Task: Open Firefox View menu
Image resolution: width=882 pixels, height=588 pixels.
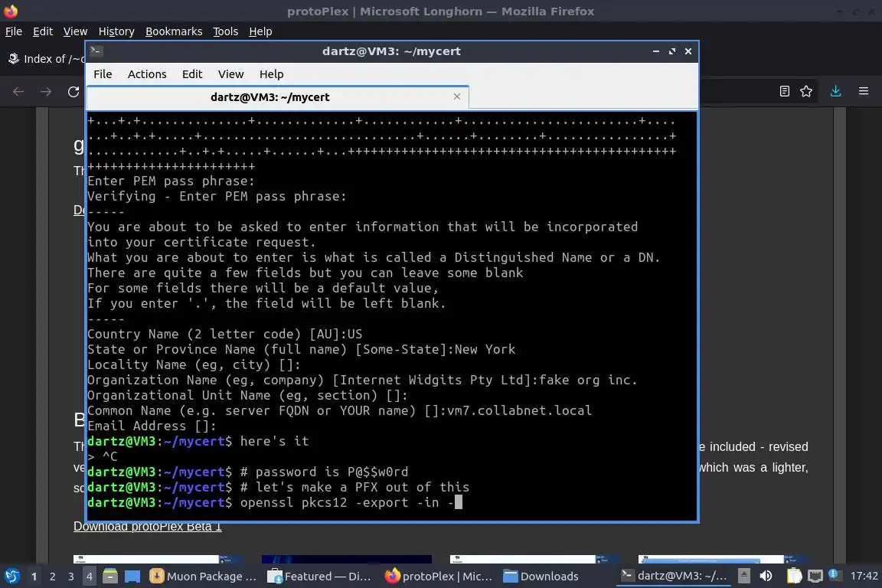Action: pyautogui.click(x=75, y=31)
